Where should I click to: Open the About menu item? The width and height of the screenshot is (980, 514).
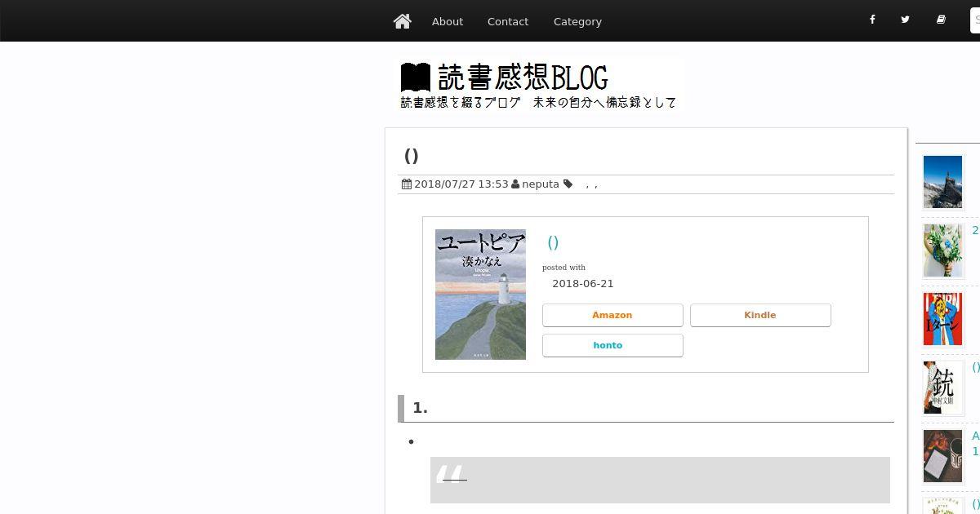click(448, 21)
